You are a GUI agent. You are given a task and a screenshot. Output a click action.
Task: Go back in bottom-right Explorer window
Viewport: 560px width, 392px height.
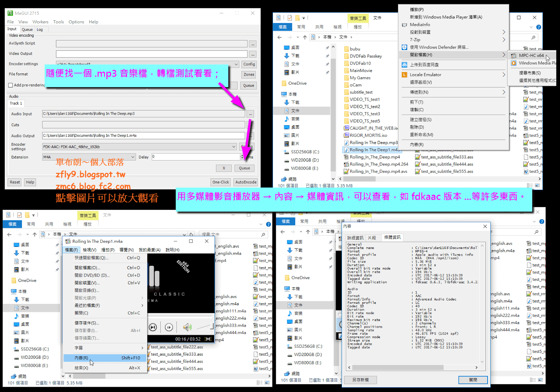(282, 231)
